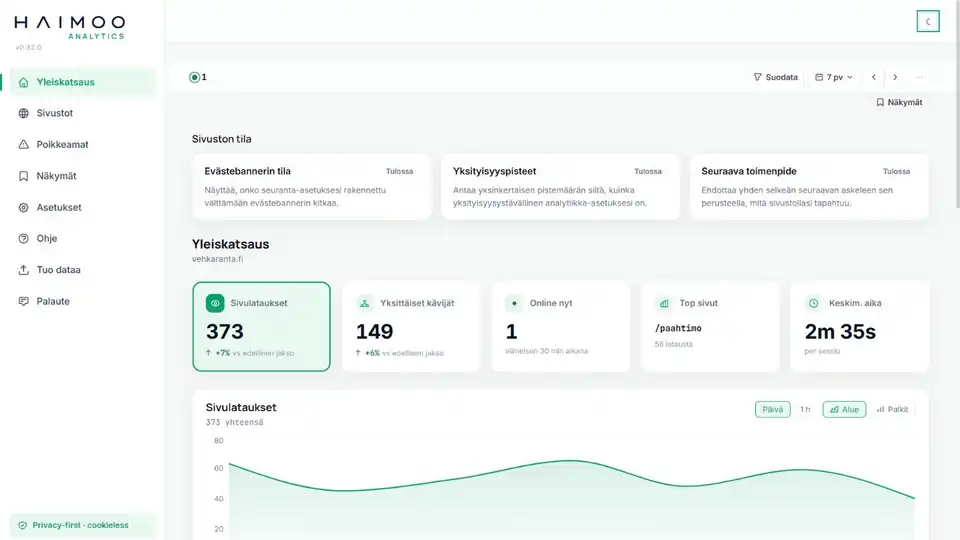
Task: Open the Seuraava toimenpide card
Action: point(809,187)
